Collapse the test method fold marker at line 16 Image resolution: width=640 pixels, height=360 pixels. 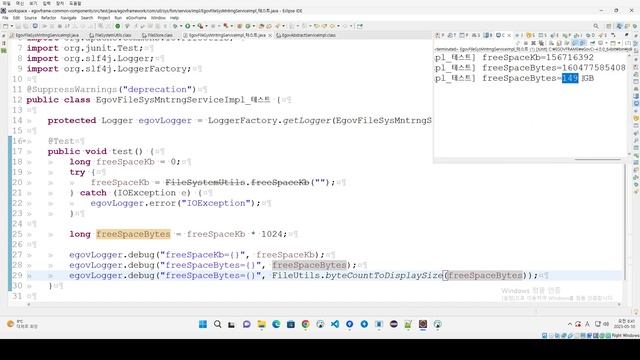[x=24, y=141]
